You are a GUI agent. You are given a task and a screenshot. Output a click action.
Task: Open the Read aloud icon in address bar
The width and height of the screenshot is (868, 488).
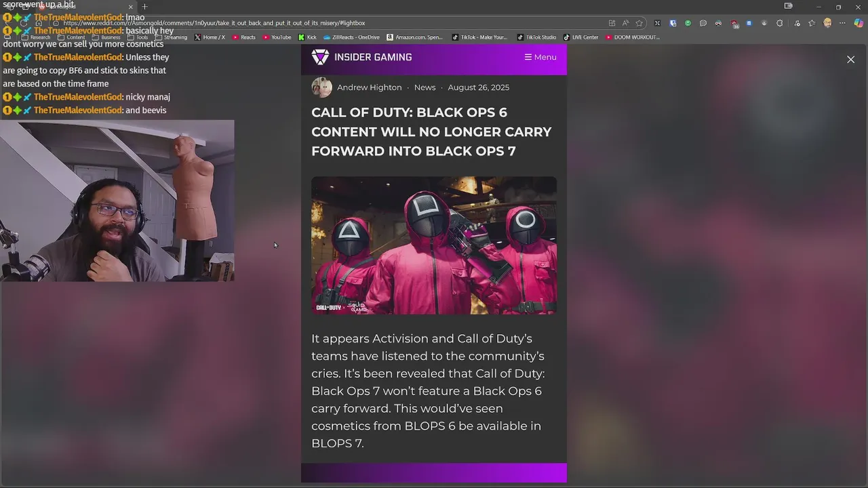625,23
